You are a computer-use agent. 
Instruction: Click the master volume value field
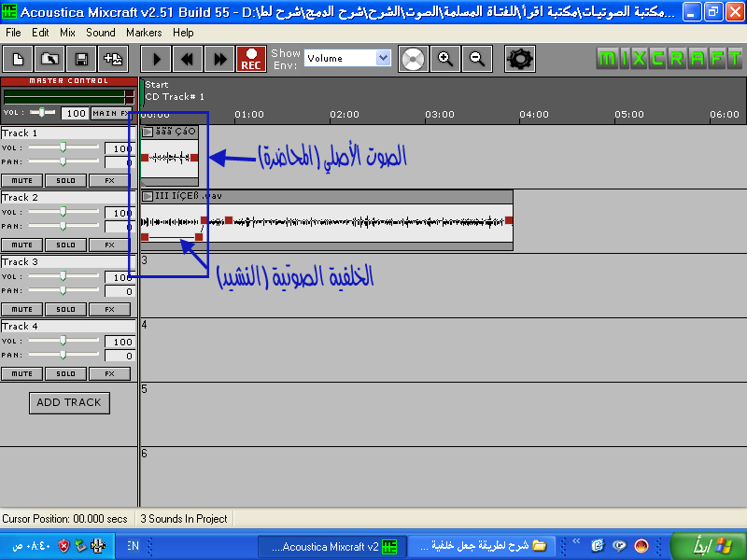75,113
